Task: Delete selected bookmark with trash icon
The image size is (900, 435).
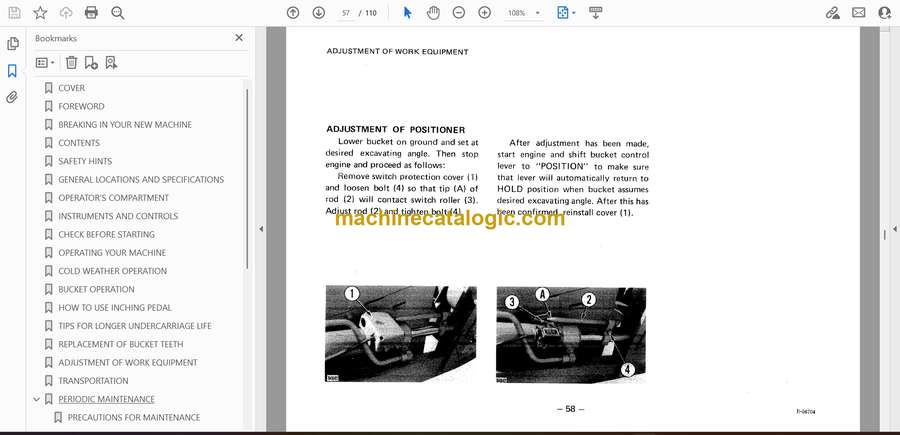Action: [71, 63]
